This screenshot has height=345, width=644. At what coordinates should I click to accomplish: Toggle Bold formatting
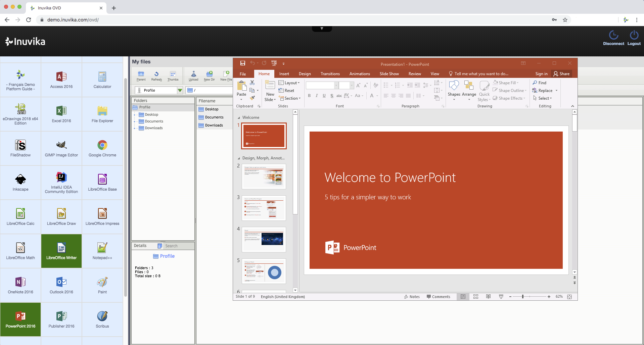click(x=309, y=96)
